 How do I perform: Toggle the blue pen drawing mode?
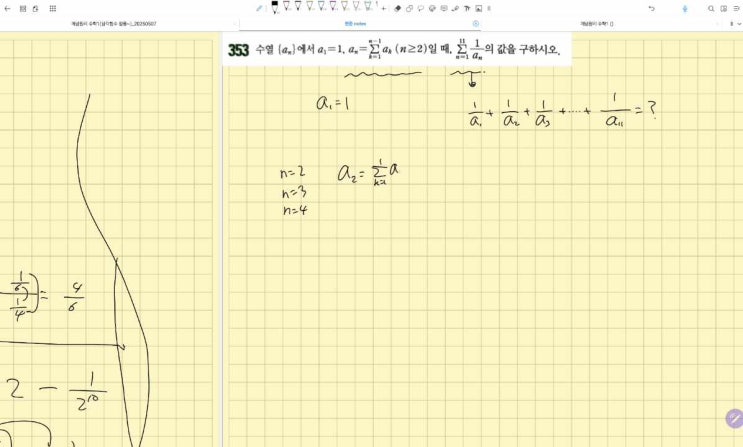coord(259,8)
